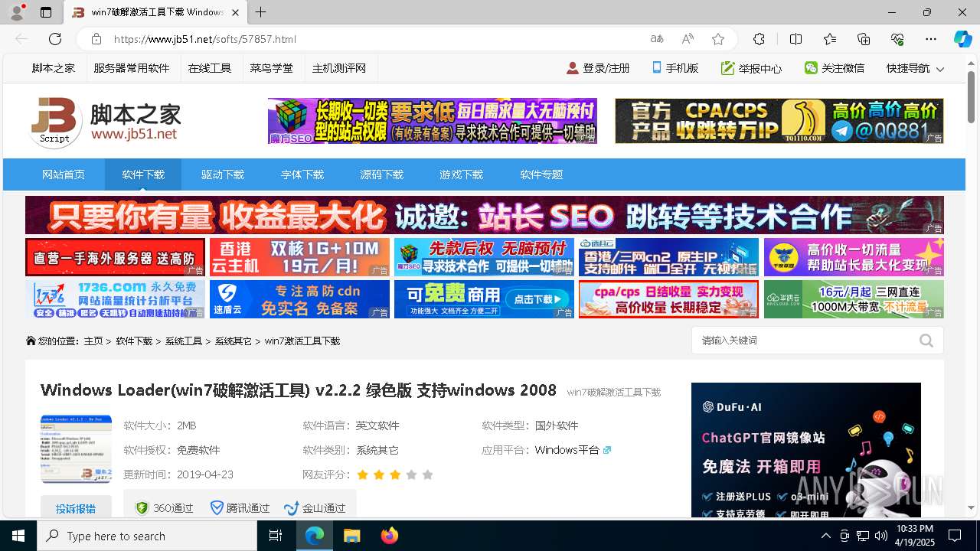Click the 腾讯通过 shield badge
This screenshot has height=551, width=980.
point(240,508)
